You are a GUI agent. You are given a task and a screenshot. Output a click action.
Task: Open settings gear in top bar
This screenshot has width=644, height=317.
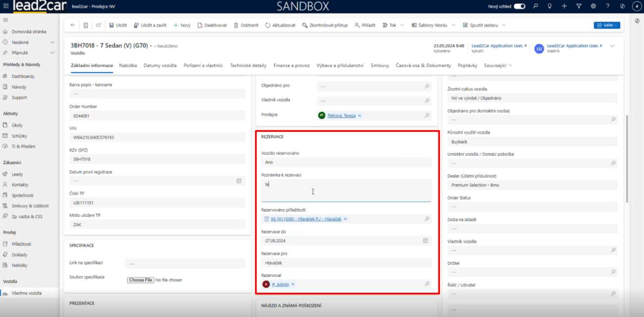[593, 6]
